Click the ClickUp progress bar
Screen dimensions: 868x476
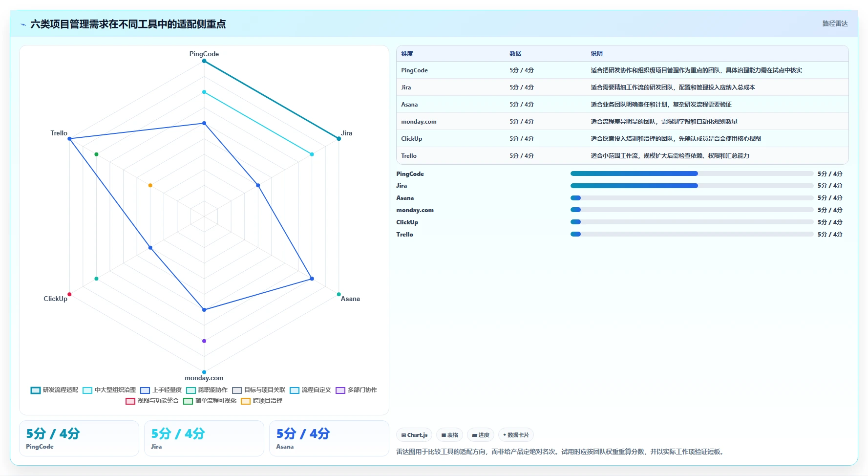pos(692,222)
